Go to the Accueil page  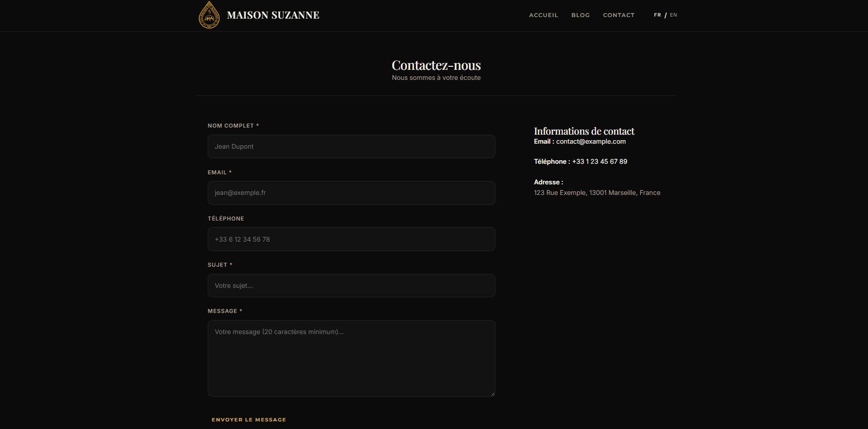[543, 15]
